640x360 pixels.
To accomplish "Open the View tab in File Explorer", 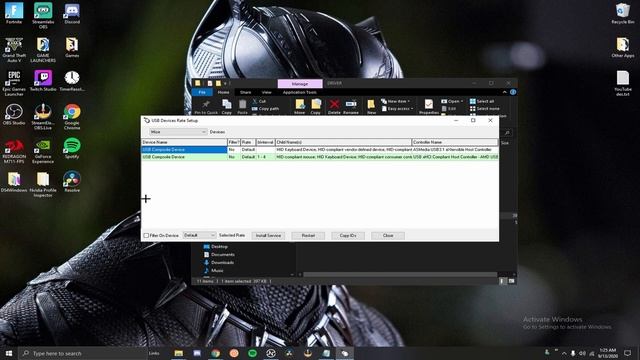I will (x=267, y=92).
